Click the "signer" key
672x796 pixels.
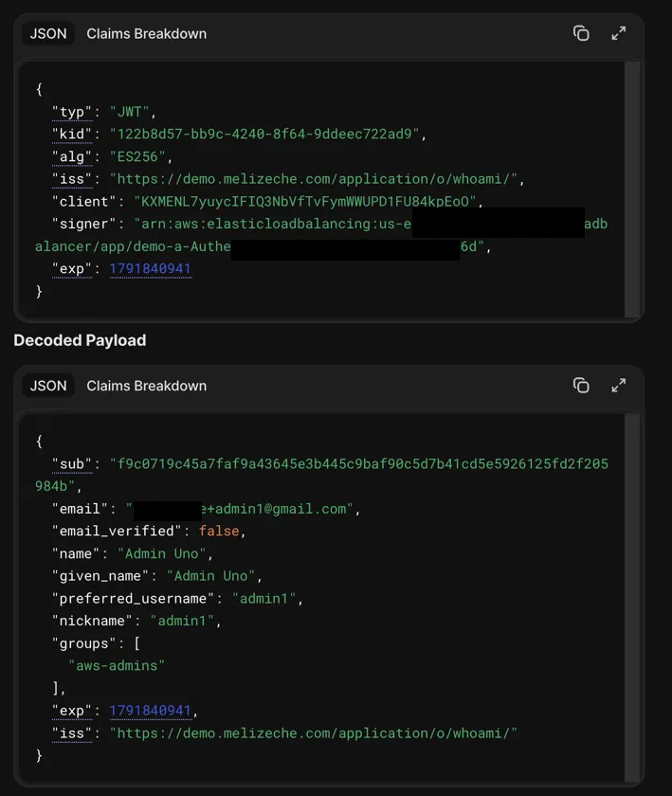pos(84,224)
